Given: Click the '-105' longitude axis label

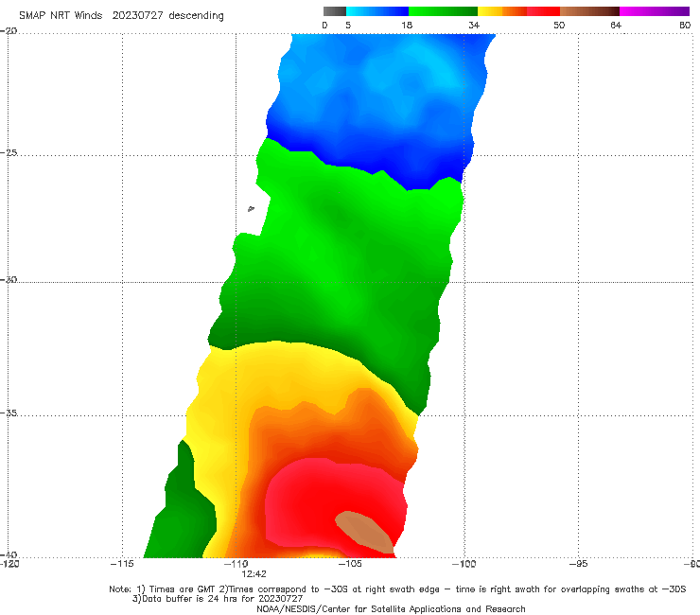Looking at the screenshot, I should point(350,564).
